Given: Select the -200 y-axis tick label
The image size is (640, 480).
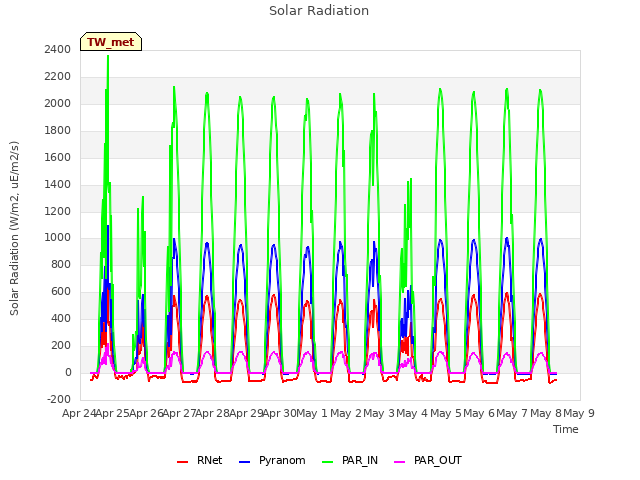Looking at the screenshot, I should (59, 399).
